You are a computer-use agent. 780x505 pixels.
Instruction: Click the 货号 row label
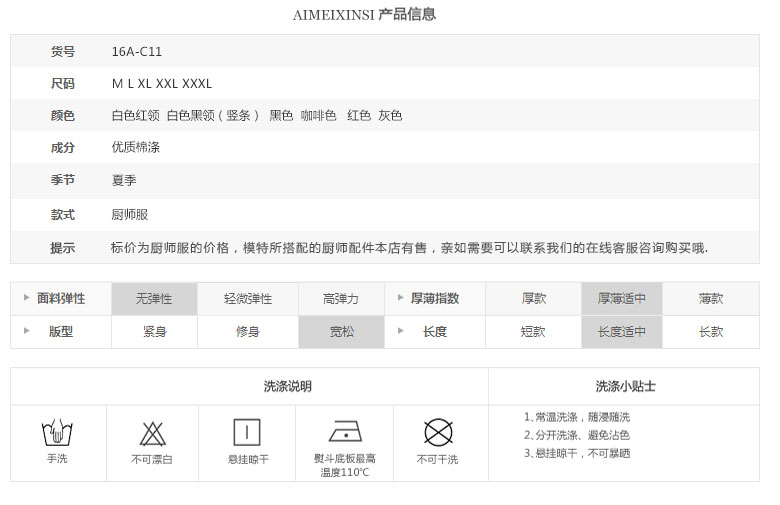tap(63, 52)
